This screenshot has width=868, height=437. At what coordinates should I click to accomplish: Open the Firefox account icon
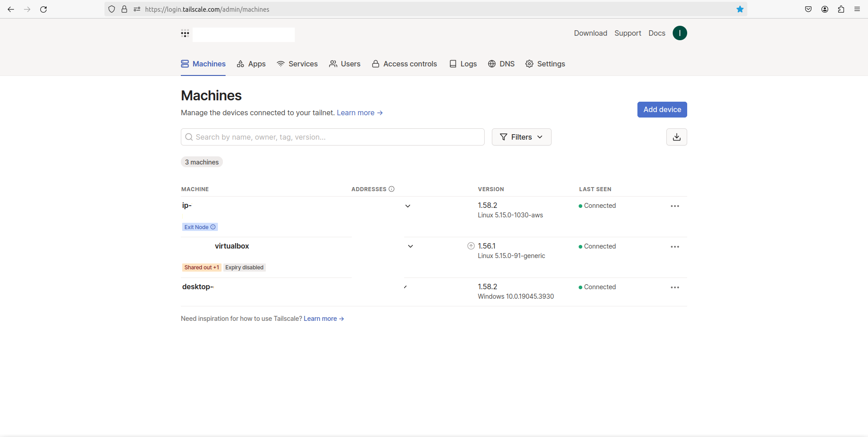tap(825, 9)
